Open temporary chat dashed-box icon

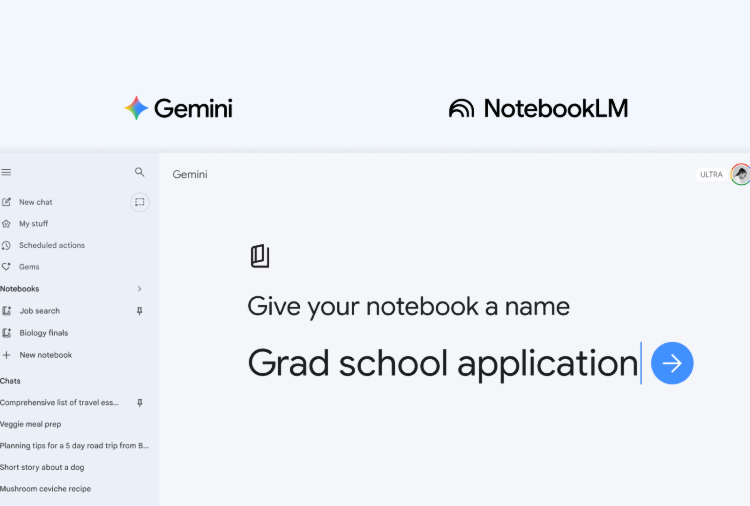click(140, 202)
